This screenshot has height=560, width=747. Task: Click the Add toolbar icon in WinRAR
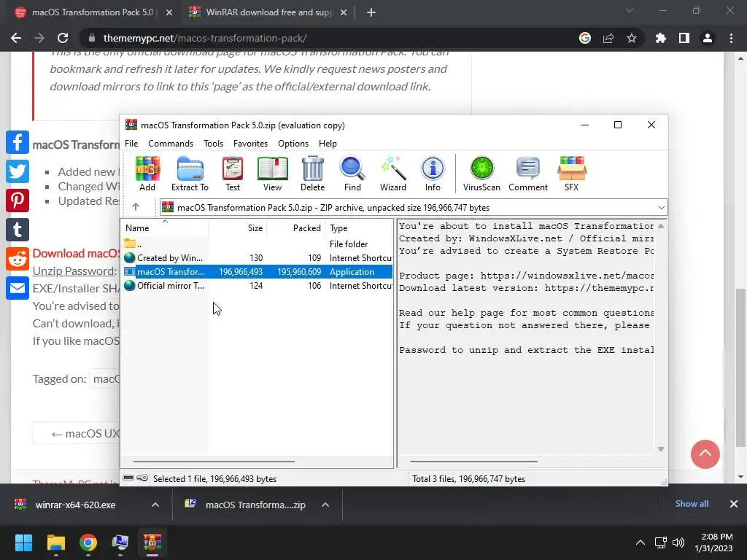[147, 174]
